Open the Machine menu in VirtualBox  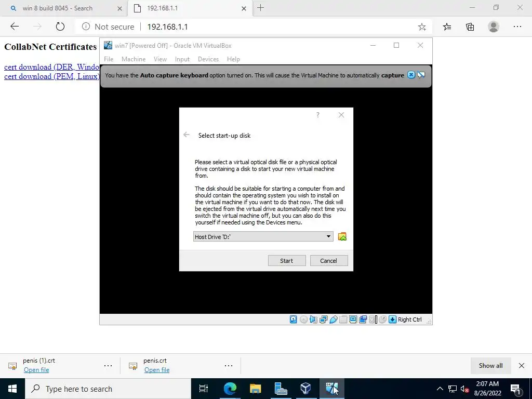click(x=134, y=59)
